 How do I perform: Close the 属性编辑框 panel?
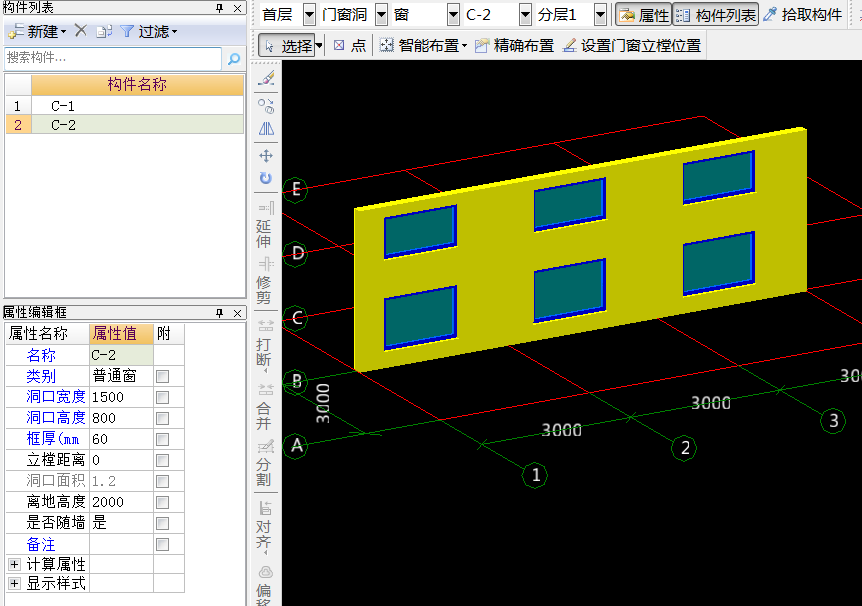tap(237, 313)
